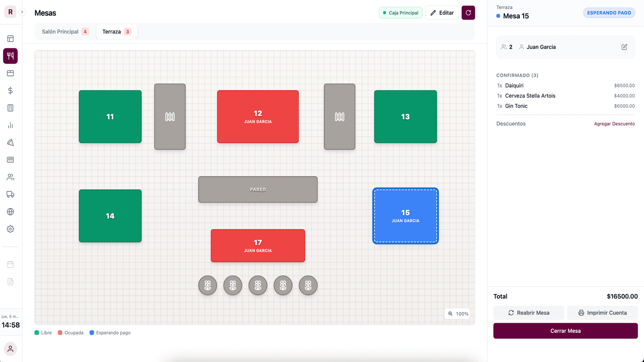Open the bar chart reports icon
This screenshot has height=362, width=644.
[10, 126]
